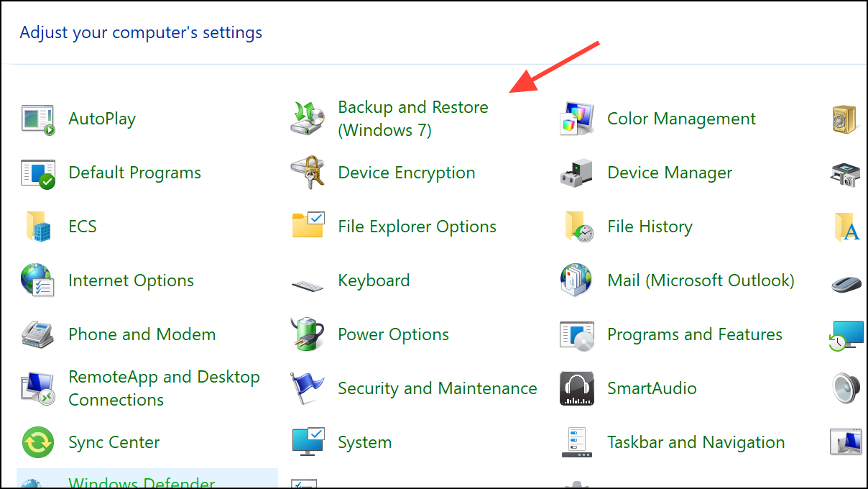
Task: Click the RemoteApp and Desktop Connections link
Action: (x=164, y=388)
